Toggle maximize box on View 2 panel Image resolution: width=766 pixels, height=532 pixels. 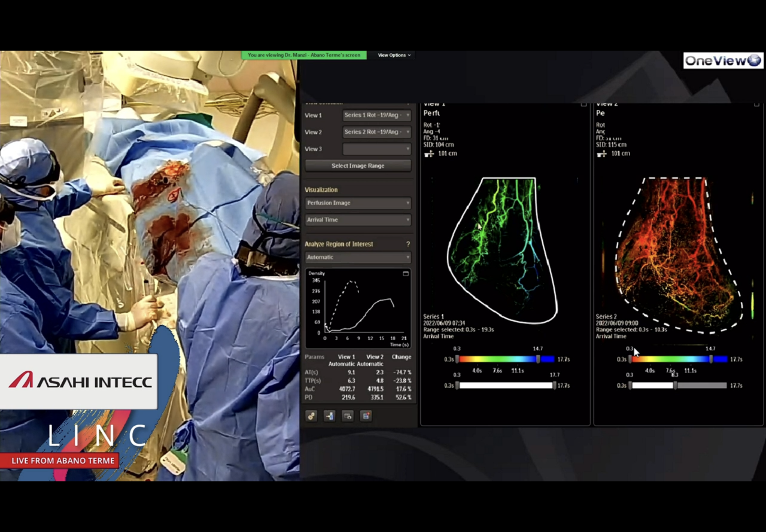click(756, 104)
